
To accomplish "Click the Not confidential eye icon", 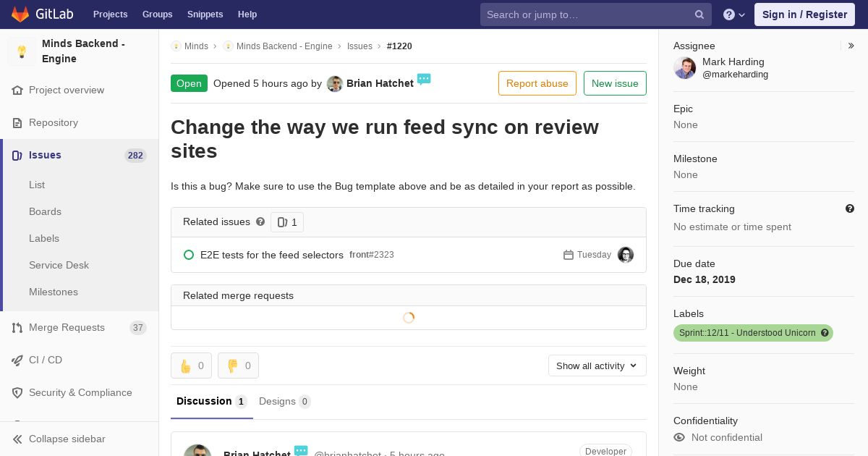I will click(679, 437).
